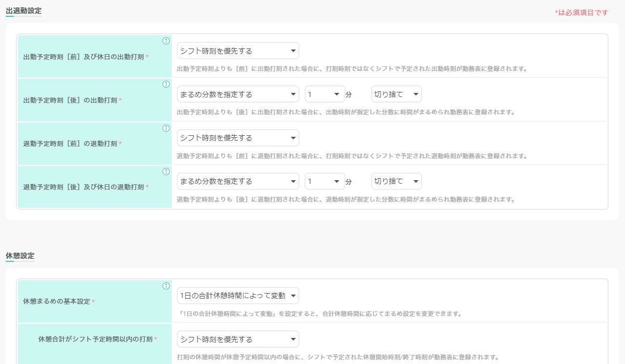This screenshot has width=625, height=364.
Task: Click the *は必須項目です notice text
Action: click(x=582, y=13)
